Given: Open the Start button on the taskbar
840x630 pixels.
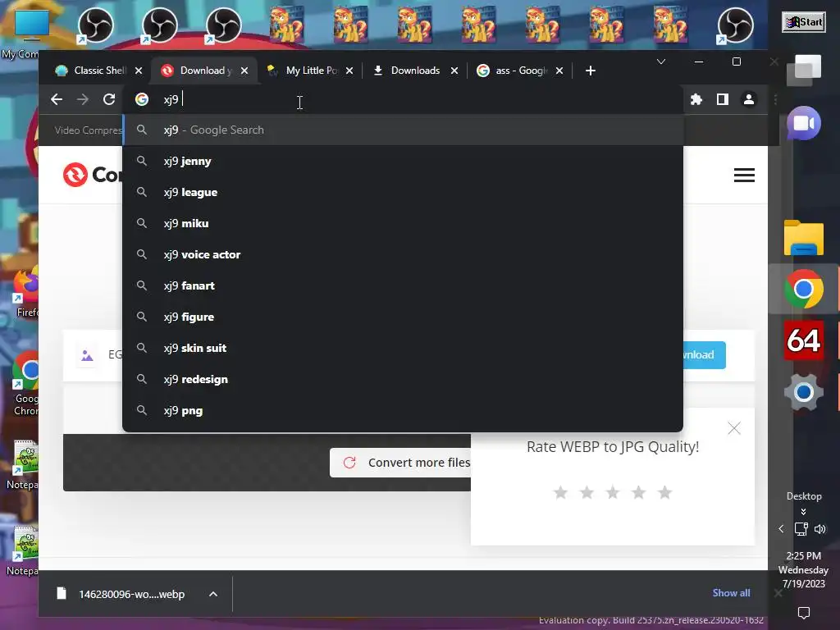Looking at the screenshot, I should pyautogui.click(x=804, y=22).
